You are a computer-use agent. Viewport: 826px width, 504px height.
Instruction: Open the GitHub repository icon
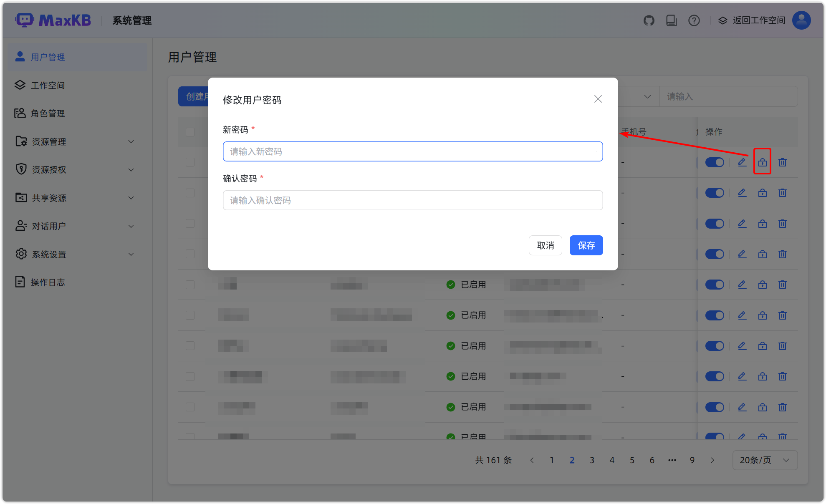(x=649, y=20)
